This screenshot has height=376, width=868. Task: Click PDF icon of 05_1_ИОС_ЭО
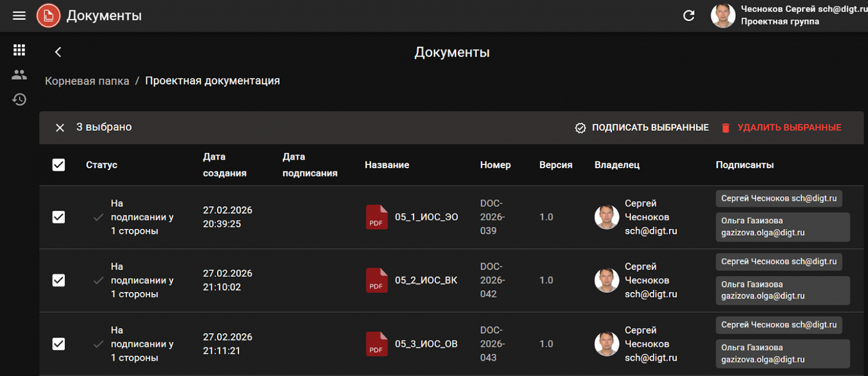point(376,217)
